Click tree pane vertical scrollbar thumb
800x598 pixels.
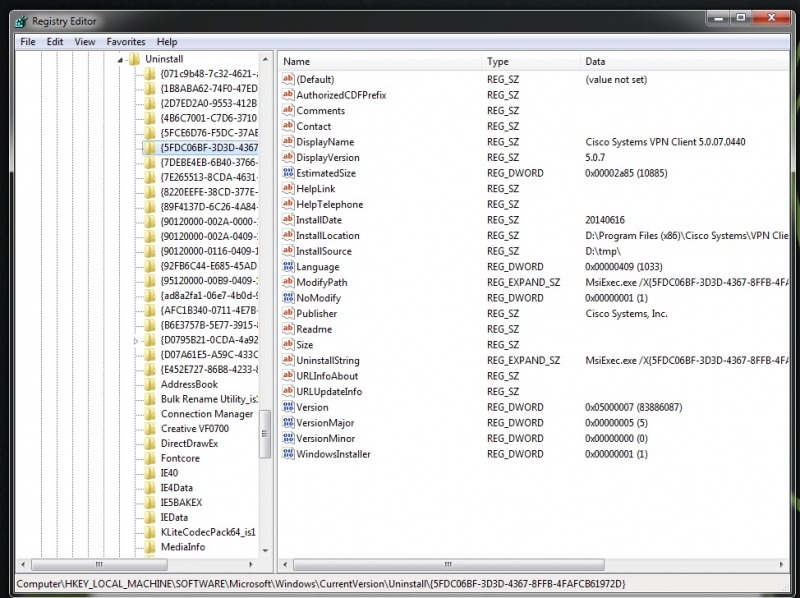(265, 434)
